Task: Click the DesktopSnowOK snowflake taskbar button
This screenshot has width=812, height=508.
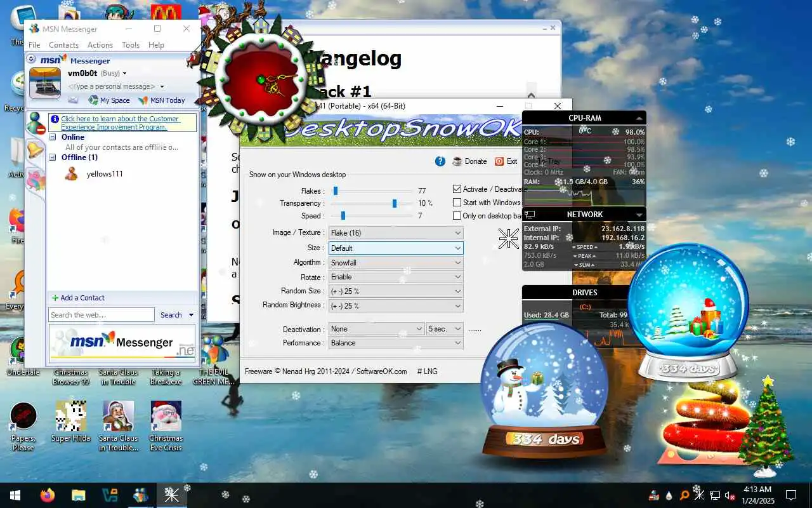Action: tap(171, 495)
